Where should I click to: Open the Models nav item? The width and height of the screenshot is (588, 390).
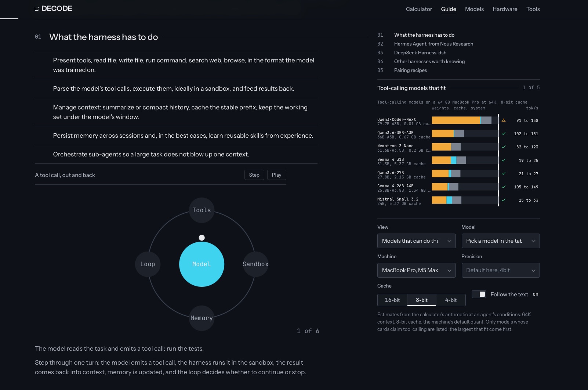474,9
